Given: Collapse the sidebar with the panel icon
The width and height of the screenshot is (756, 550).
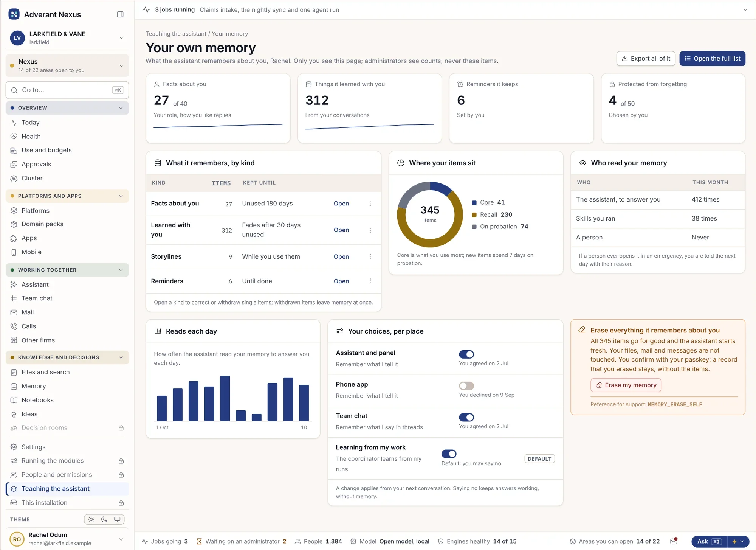Looking at the screenshot, I should 120,14.
